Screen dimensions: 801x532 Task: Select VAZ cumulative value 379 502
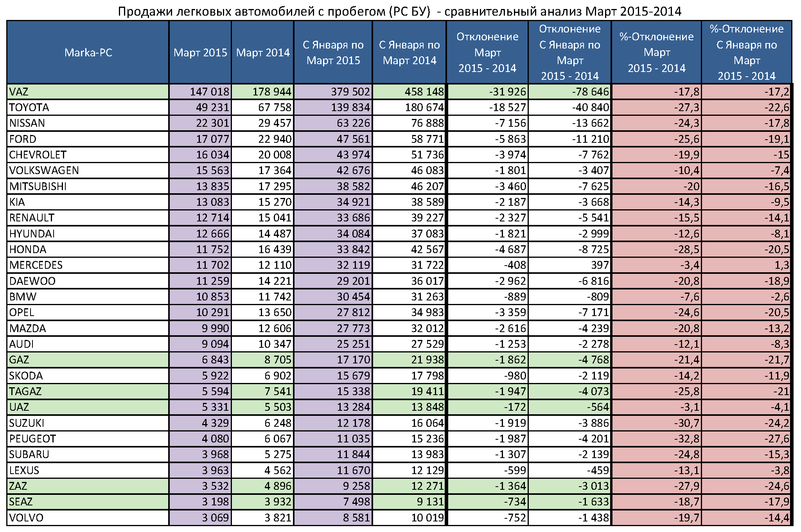(350, 92)
